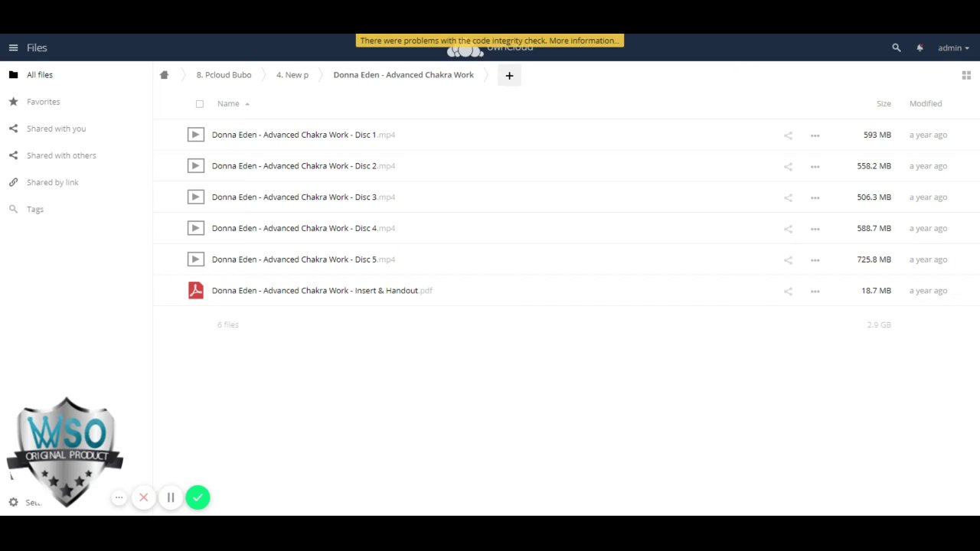Open more actions for Insert & Handout PDF
The height and width of the screenshot is (551, 980).
815,291
